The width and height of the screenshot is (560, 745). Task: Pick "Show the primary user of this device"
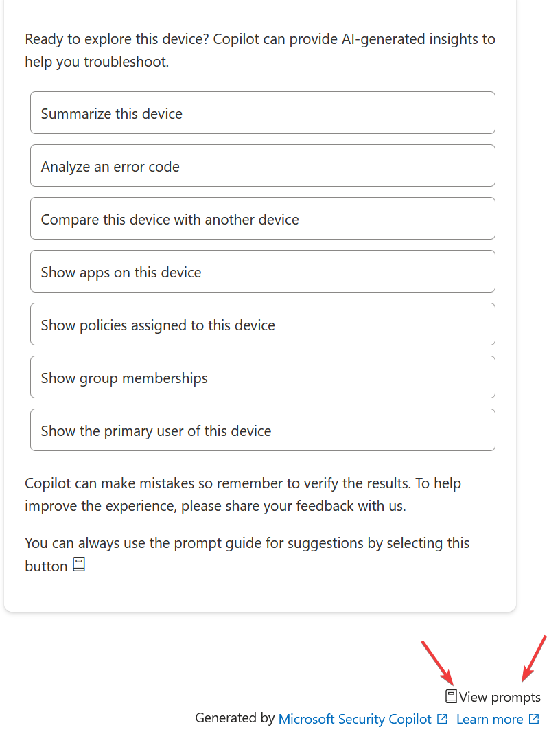(x=263, y=430)
